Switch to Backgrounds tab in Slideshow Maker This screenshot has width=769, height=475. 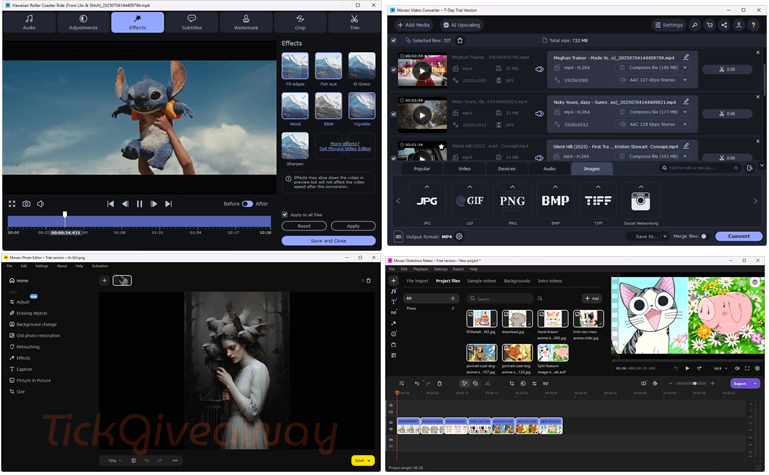(x=517, y=281)
